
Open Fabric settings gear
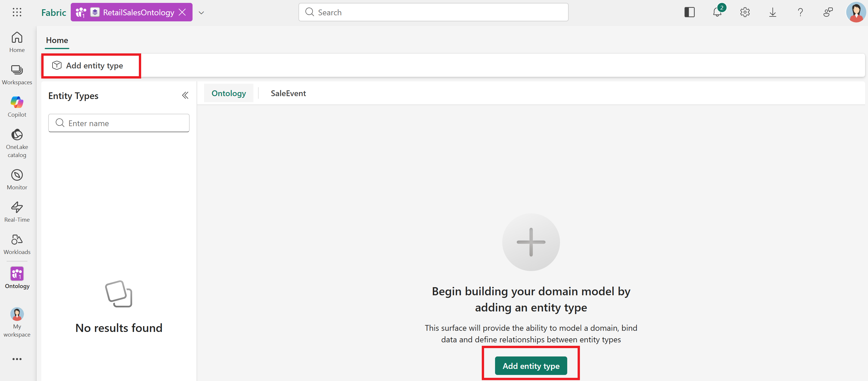745,12
